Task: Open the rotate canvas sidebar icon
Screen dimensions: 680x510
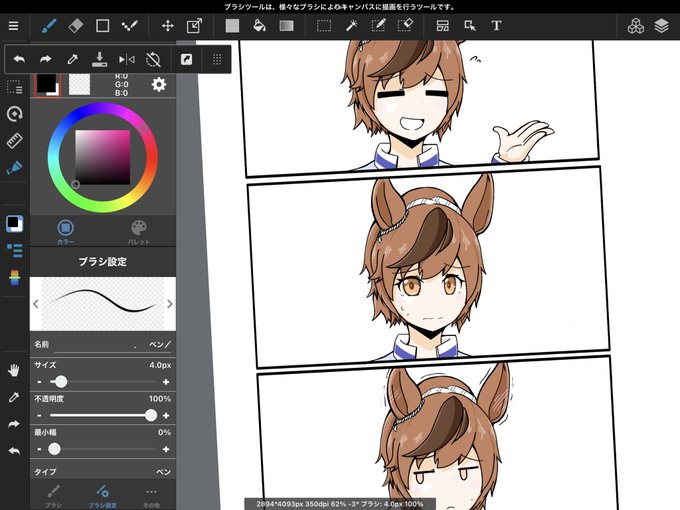Action: 14,114
